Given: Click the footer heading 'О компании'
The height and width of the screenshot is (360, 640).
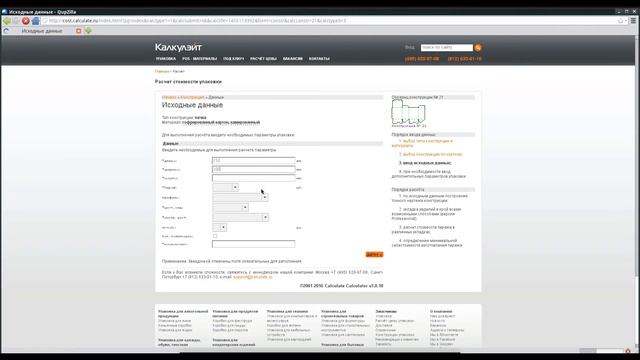Looking at the screenshot, I should 441,311.
